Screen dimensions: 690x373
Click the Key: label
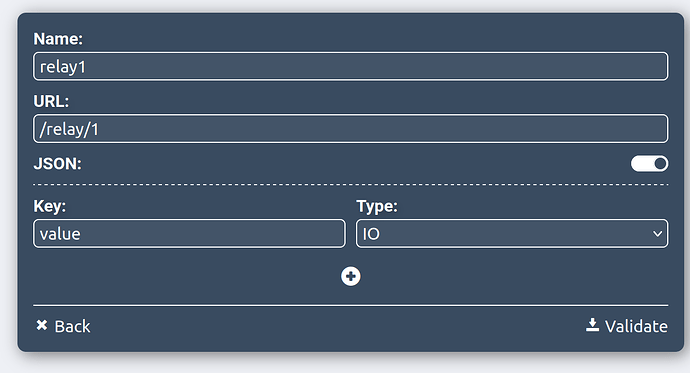(x=50, y=206)
